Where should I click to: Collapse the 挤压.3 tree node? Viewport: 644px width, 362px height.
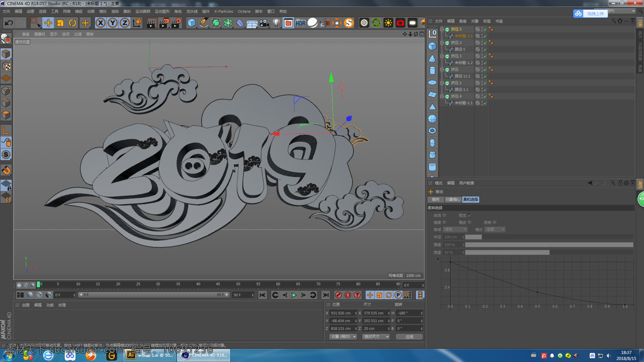442,56
